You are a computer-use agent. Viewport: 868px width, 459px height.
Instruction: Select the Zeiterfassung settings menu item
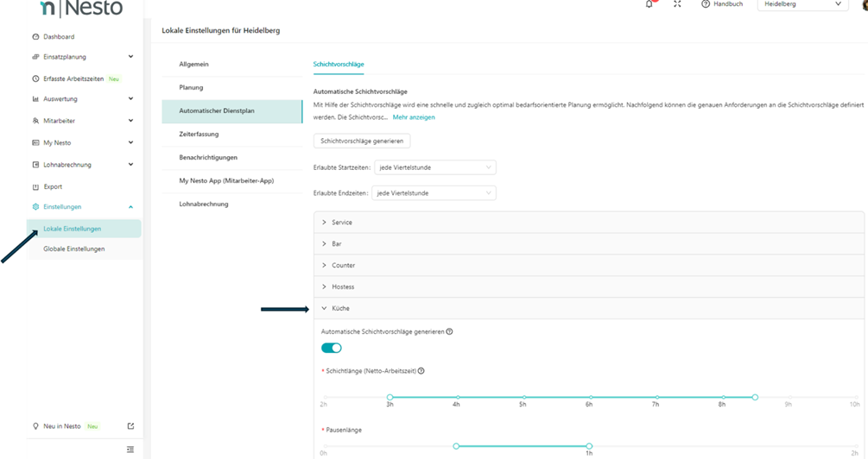[199, 135]
